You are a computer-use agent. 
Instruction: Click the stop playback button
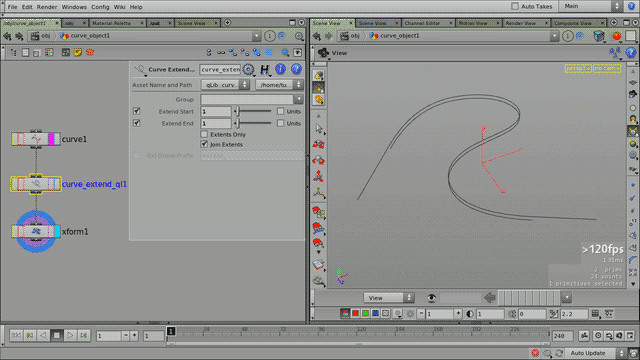pyautogui.click(x=57, y=336)
